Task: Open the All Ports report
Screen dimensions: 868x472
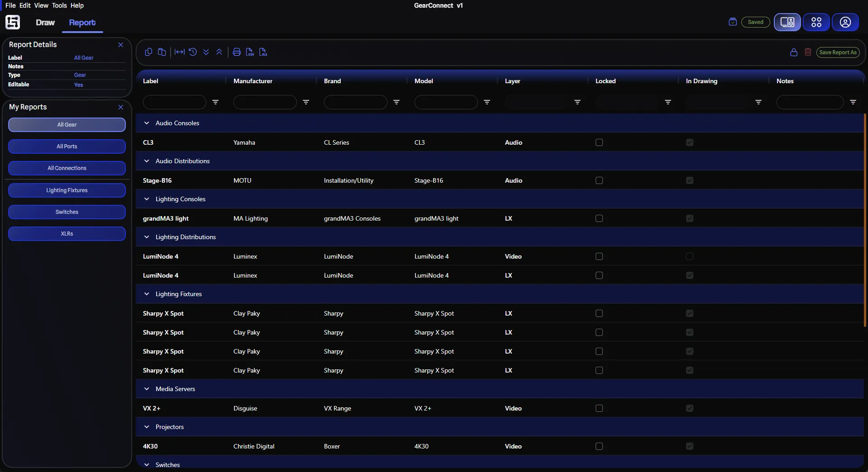Action: point(67,146)
